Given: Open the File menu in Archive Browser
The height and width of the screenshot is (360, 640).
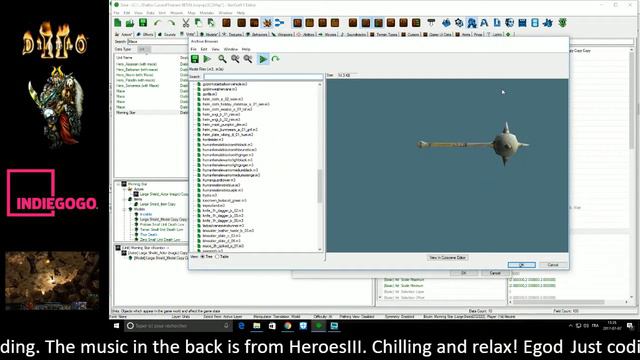Looking at the screenshot, I should pos(193,49).
